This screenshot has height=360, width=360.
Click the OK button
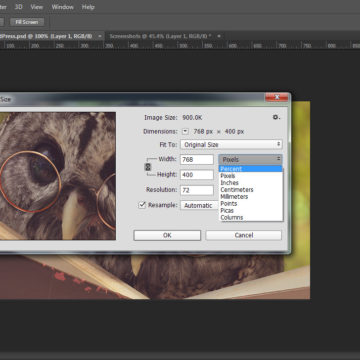point(167,235)
